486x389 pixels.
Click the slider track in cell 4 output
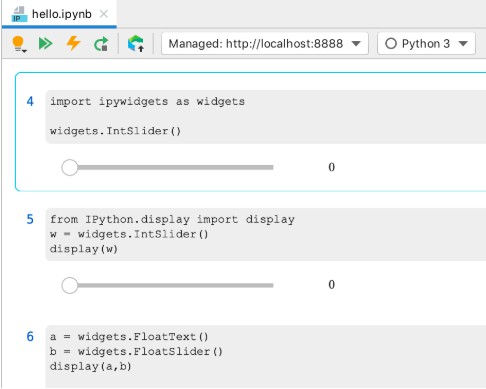click(175, 167)
